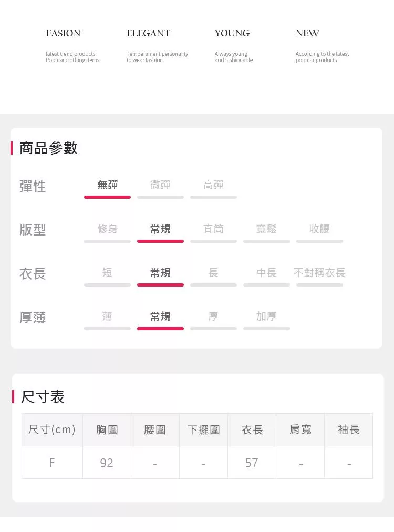Choose the 中長 length option

(x=266, y=272)
